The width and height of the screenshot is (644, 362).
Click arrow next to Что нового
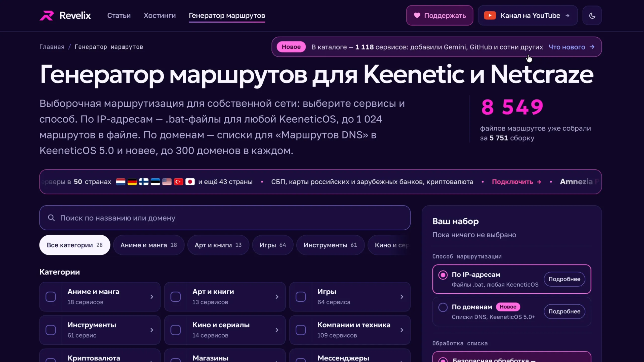pyautogui.click(x=592, y=47)
